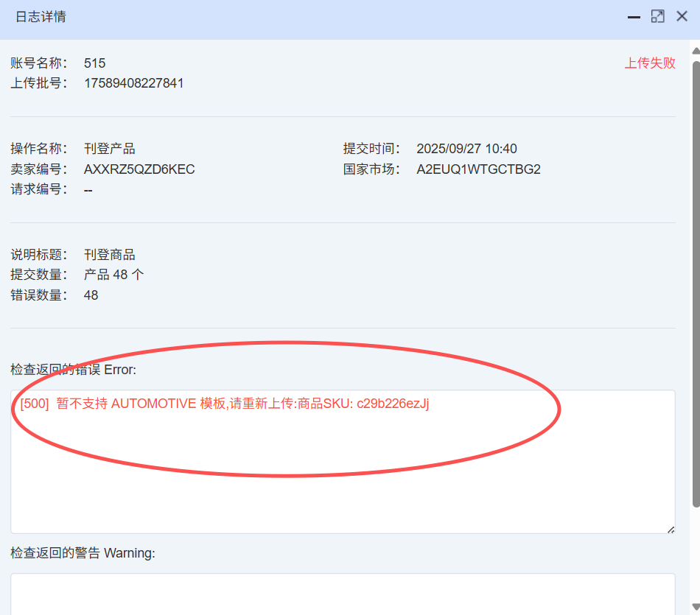Click the 检查返回的警告 Warning label

click(83, 553)
